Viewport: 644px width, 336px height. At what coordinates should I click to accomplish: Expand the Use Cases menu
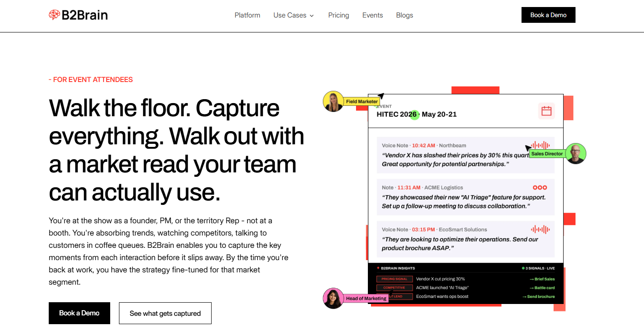tap(294, 15)
